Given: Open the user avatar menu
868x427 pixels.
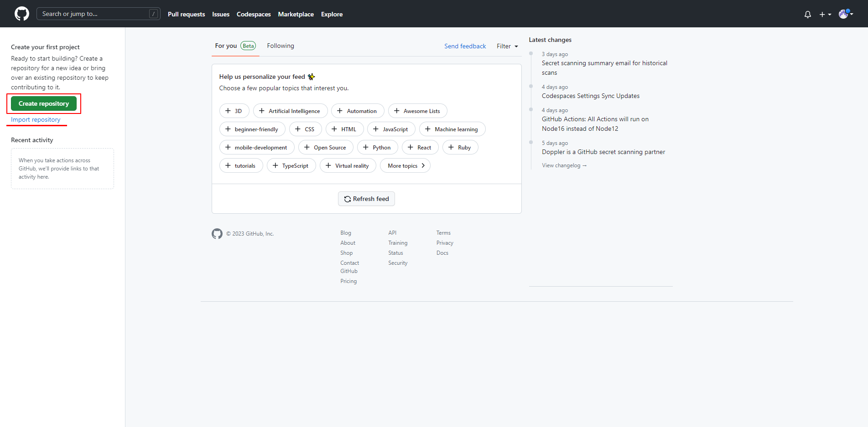Looking at the screenshot, I should pyautogui.click(x=846, y=14).
